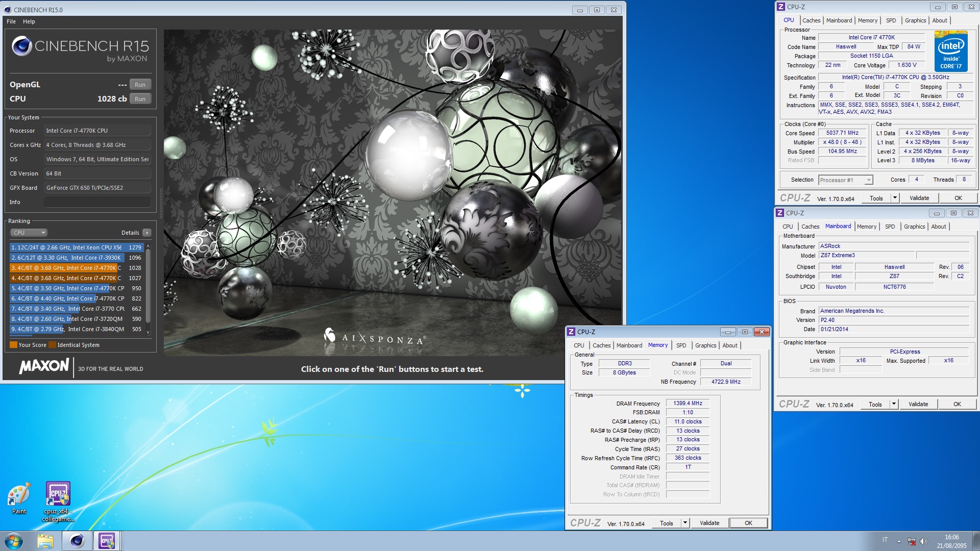This screenshot has height=551, width=980.
Task: Click the CPU-Z title icon in the Mainboard window
Action: point(780,213)
